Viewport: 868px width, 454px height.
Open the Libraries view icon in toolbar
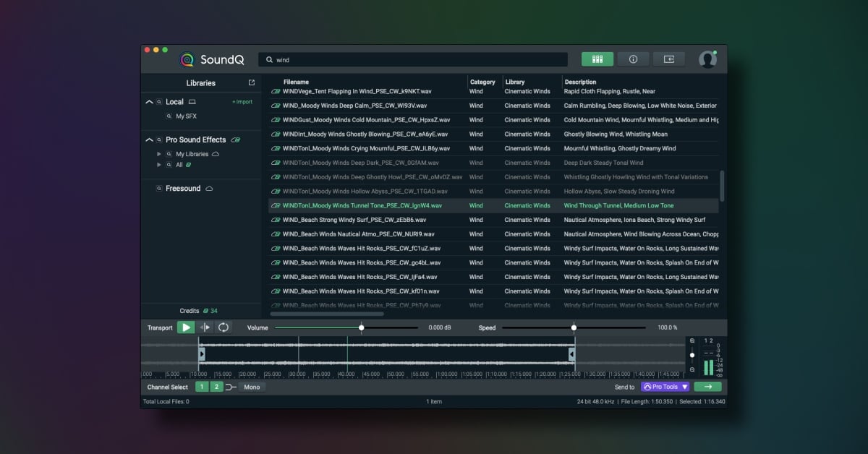click(x=597, y=59)
